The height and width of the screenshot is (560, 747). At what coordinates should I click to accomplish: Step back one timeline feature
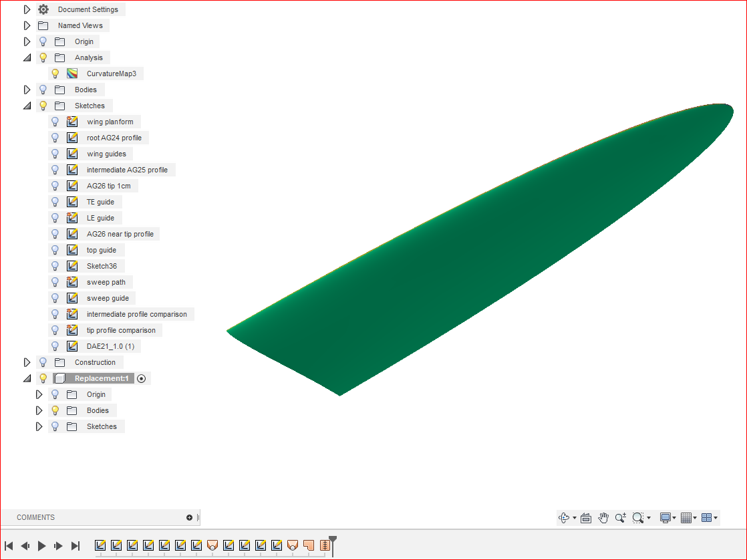(25, 546)
